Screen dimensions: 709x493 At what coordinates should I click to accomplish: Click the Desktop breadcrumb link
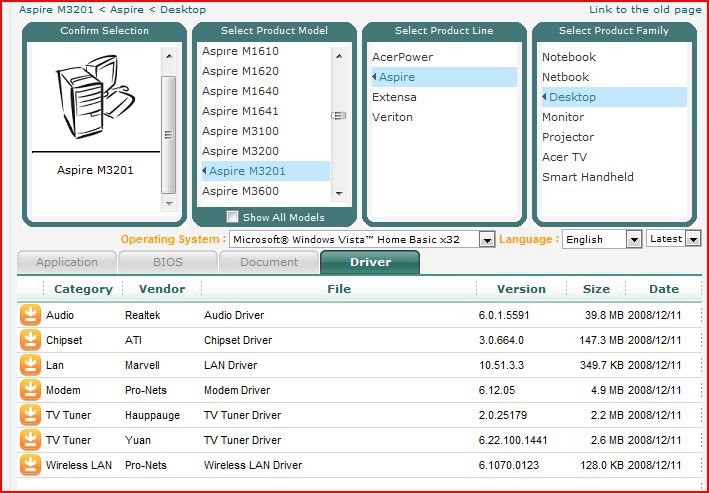(x=183, y=9)
